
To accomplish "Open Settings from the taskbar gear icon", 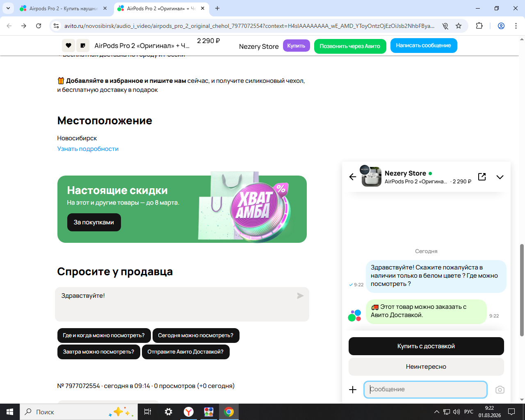I will pos(168,412).
